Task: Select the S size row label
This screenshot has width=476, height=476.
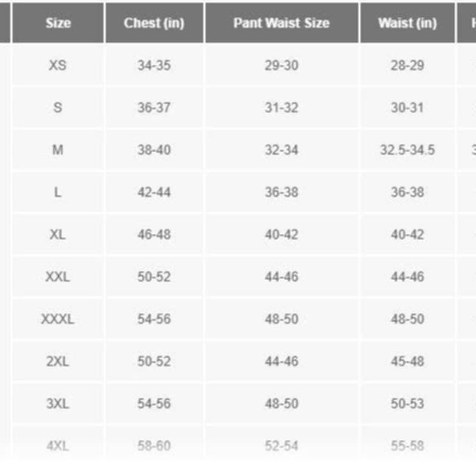Action: coord(58,108)
